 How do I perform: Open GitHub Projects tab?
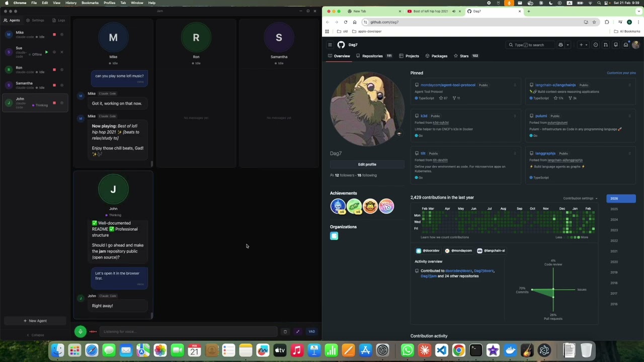point(409,56)
